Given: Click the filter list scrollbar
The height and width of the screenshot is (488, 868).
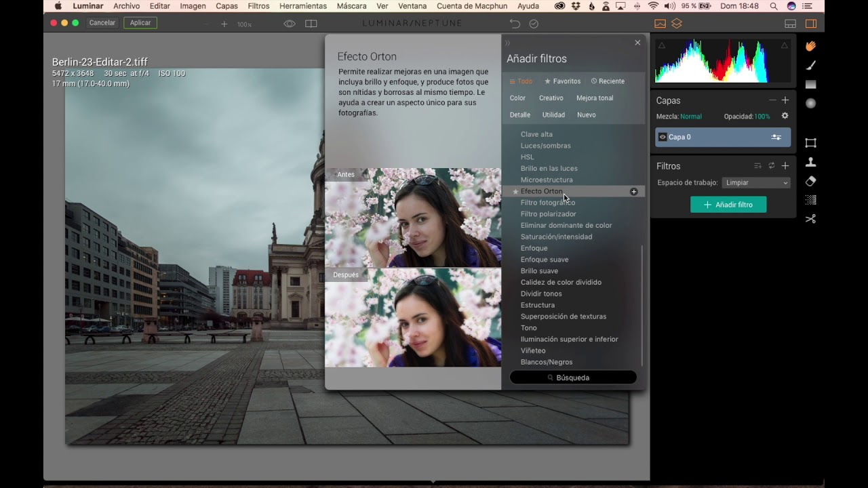Looking at the screenshot, I should [x=642, y=306].
